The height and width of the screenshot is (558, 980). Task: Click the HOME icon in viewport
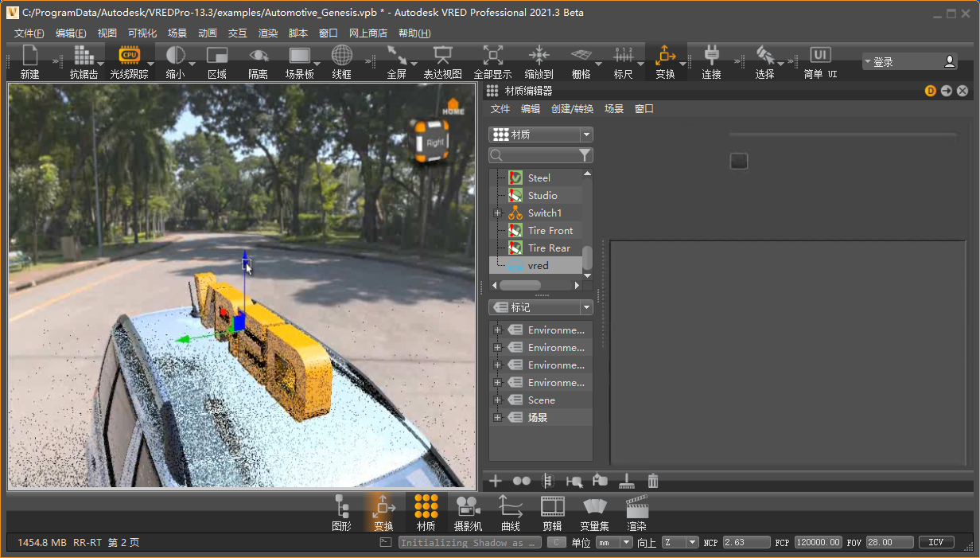point(453,107)
